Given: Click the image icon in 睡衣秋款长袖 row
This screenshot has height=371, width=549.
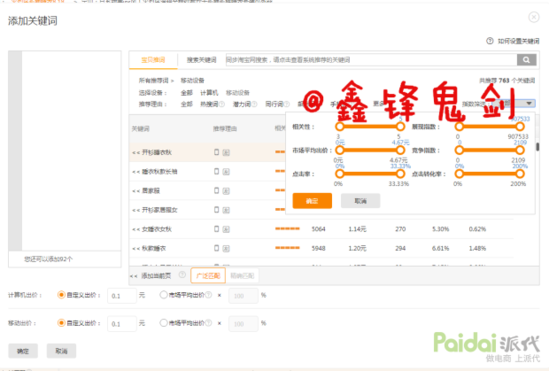Looking at the screenshot, I should (226, 172).
